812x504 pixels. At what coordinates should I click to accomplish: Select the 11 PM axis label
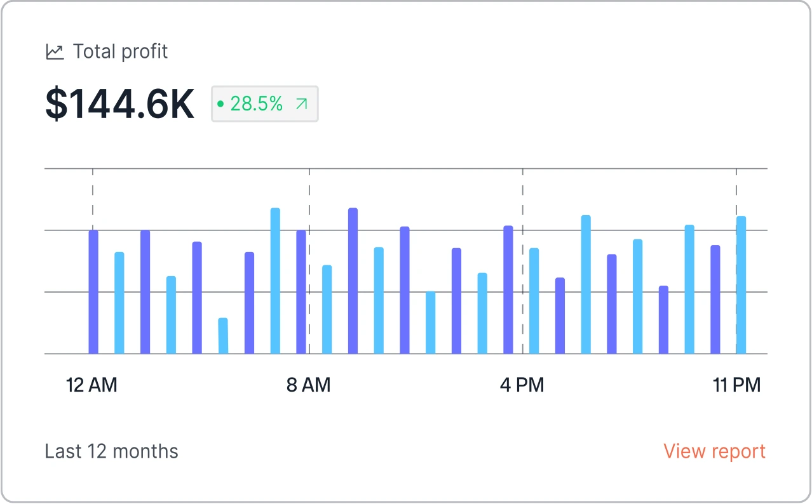coord(736,385)
